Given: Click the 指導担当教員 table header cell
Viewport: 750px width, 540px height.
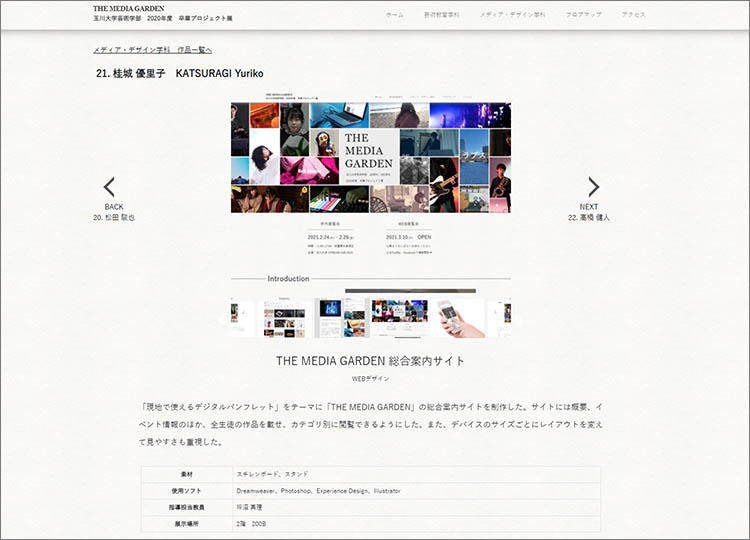Looking at the screenshot, I should click(x=187, y=507).
